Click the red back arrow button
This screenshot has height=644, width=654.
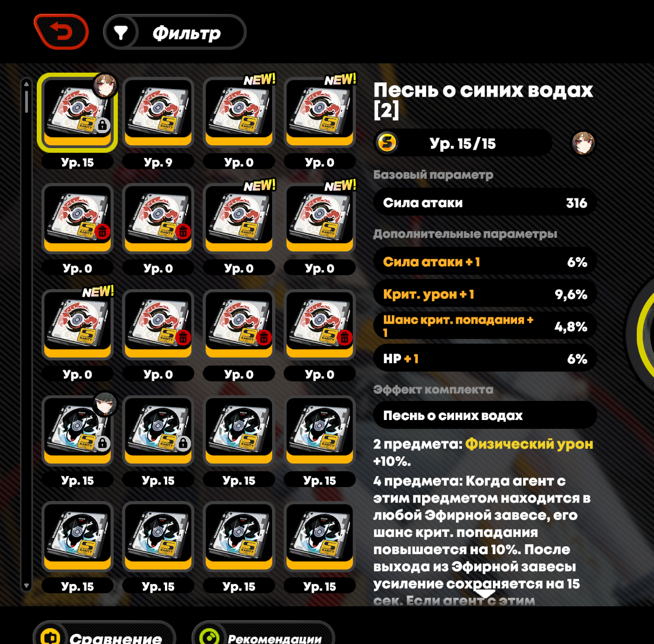click(61, 32)
